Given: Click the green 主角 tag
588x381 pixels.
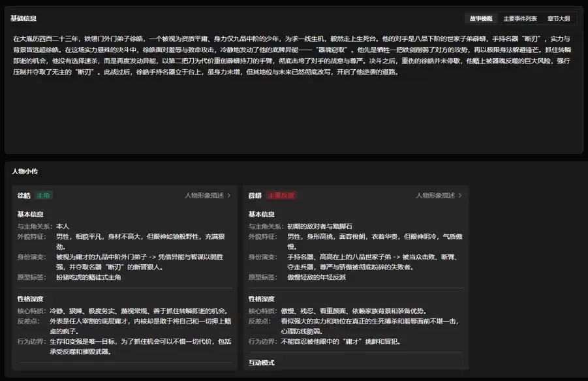Looking at the screenshot, I should click(x=43, y=195).
